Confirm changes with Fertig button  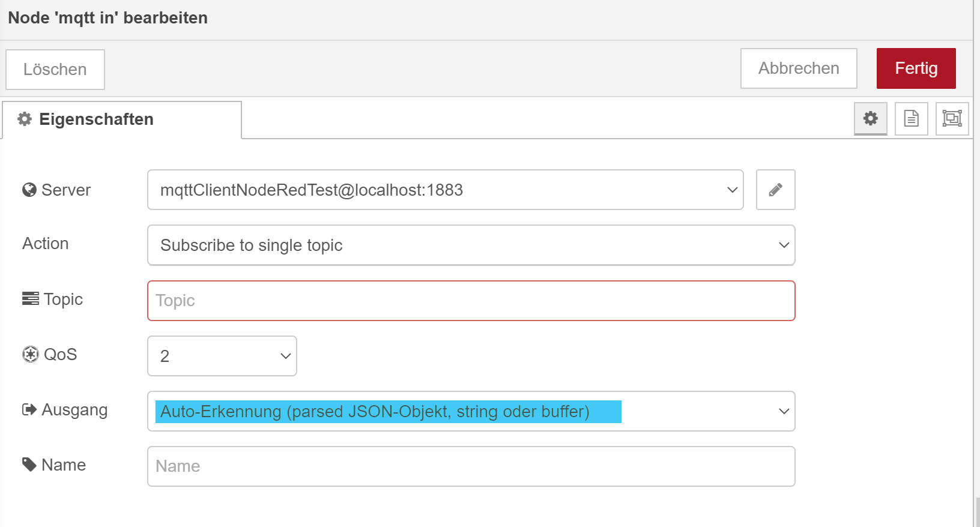tap(916, 68)
